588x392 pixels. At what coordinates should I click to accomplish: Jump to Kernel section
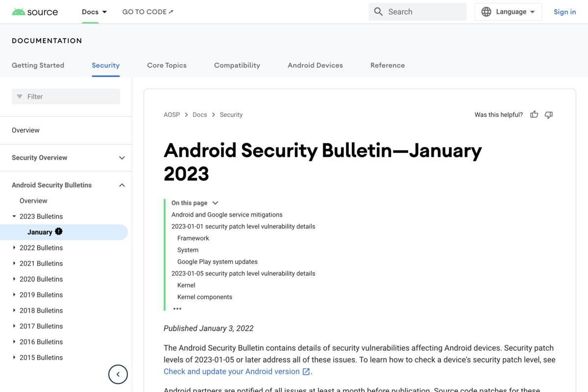(186, 285)
